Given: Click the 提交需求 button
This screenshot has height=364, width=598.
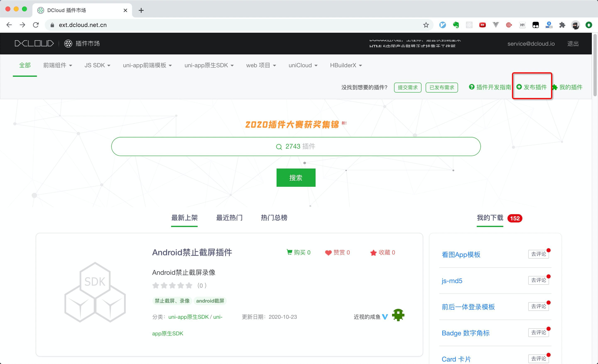Looking at the screenshot, I should coord(408,88).
